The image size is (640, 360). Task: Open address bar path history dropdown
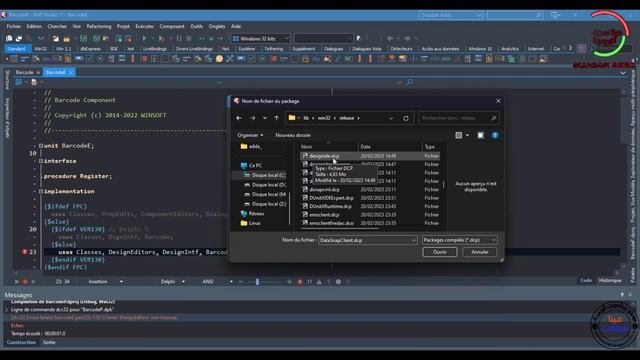point(391,118)
